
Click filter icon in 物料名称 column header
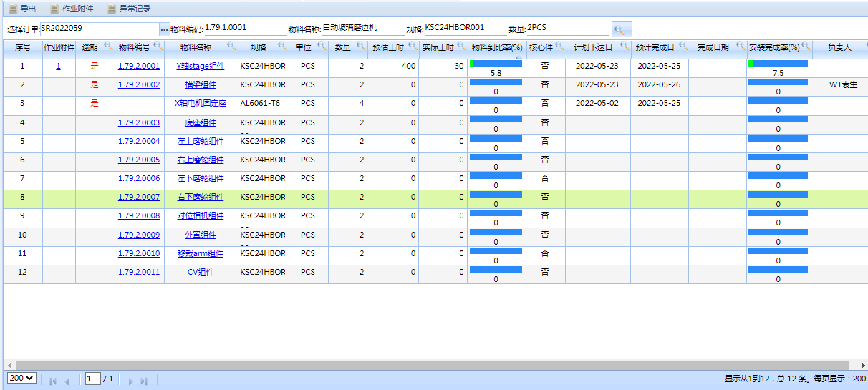[x=231, y=46]
